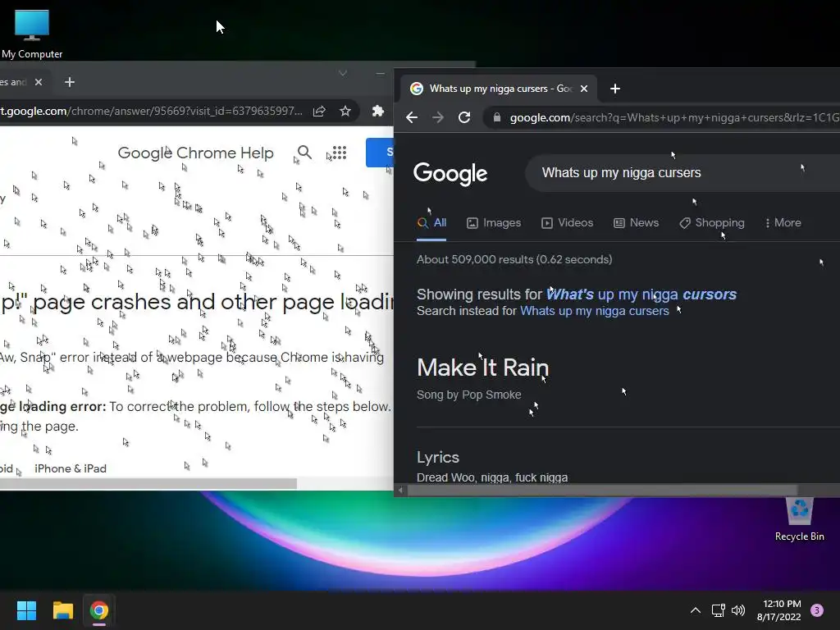Click the blue button on Chrome Help page
Image resolution: width=840 pixels, height=630 pixels.
pyautogui.click(x=380, y=152)
